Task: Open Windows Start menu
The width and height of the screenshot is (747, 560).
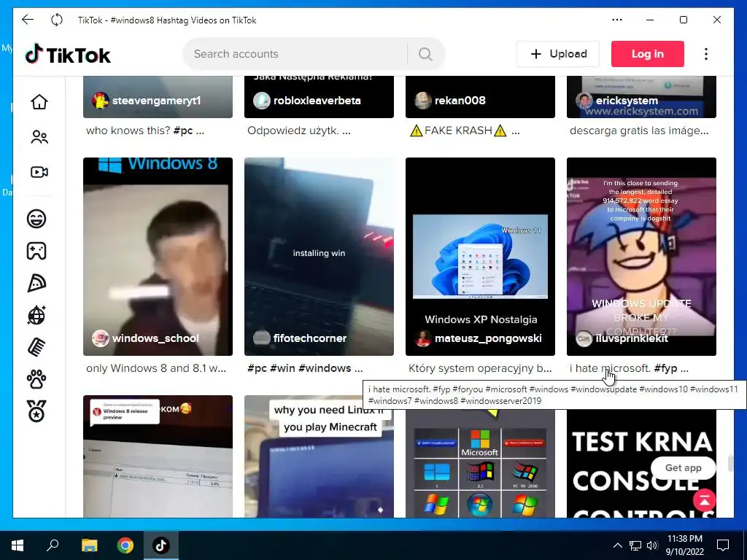Action: click(18, 545)
